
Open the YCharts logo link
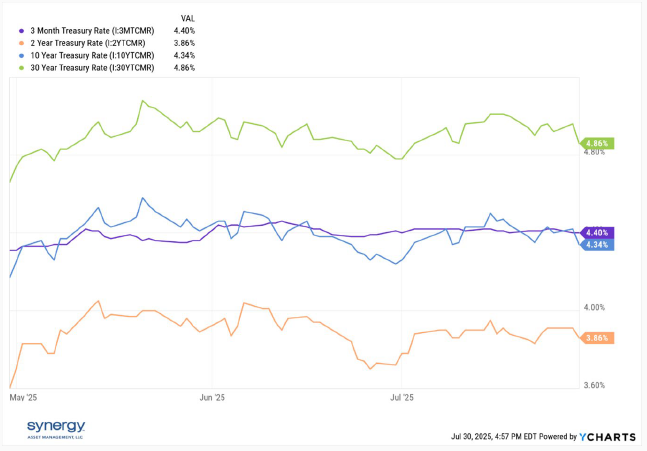[607, 436]
